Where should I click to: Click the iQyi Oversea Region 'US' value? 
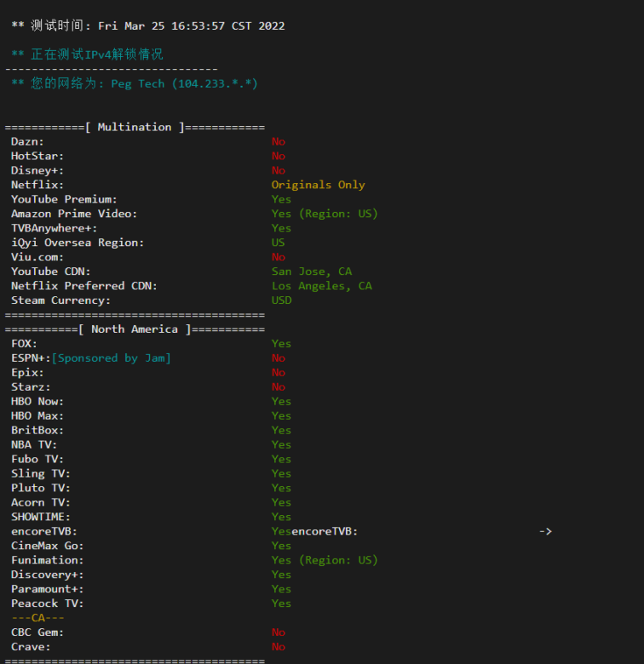coord(279,243)
